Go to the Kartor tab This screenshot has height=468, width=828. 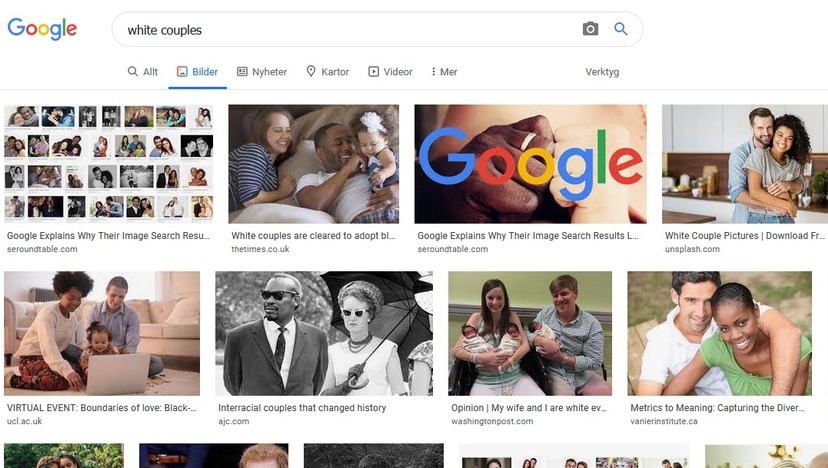[328, 72]
